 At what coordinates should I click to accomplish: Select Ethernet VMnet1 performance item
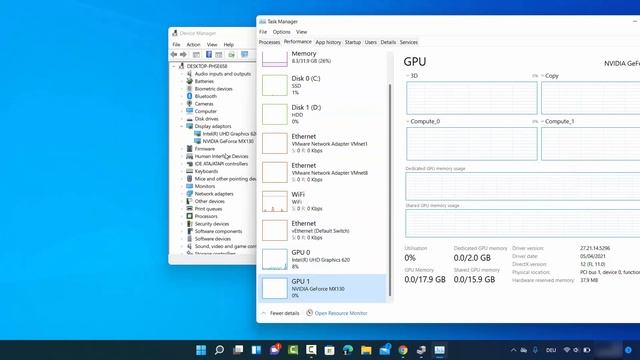(322, 143)
